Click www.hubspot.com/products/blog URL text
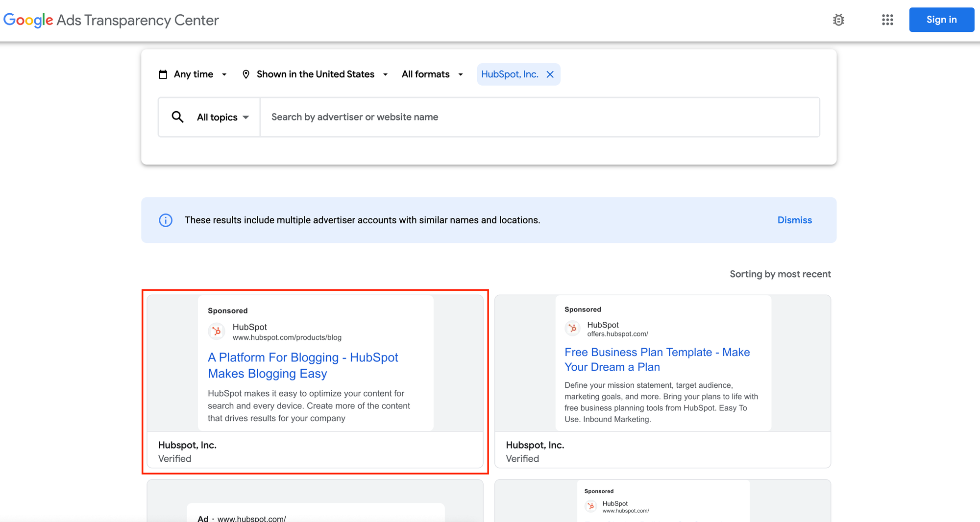 point(287,338)
